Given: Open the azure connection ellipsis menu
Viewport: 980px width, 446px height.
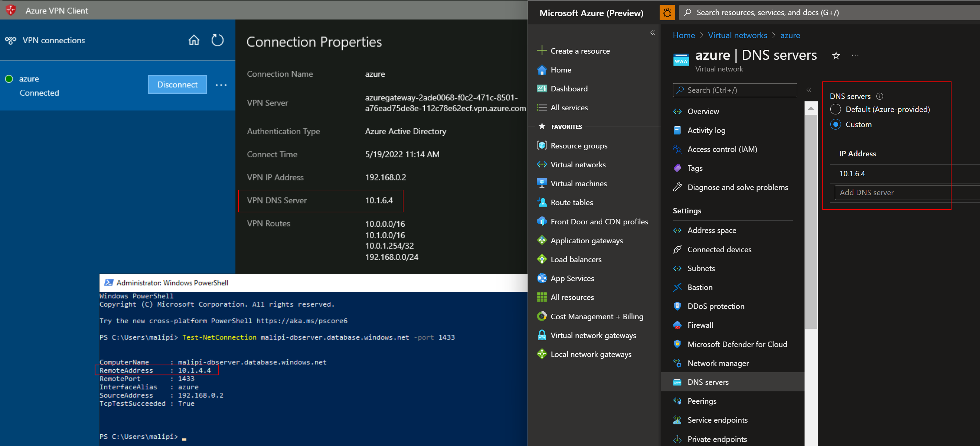Looking at the screenshot, I should 221,85.
